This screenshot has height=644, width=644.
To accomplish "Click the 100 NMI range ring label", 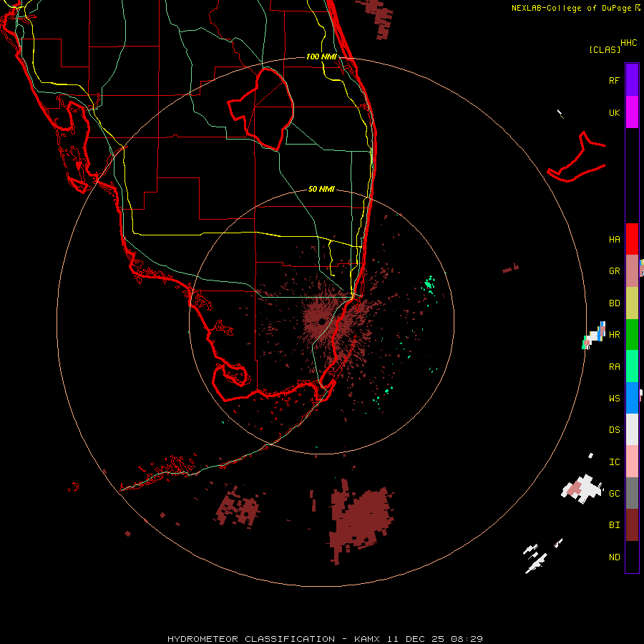I will 321,57.
